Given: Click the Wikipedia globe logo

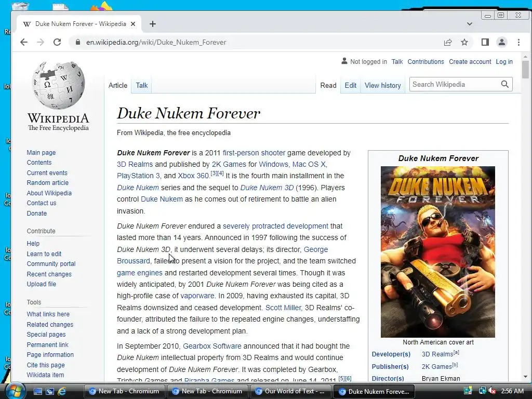Looking at the screenshot, I should click(x=58, y=85).
